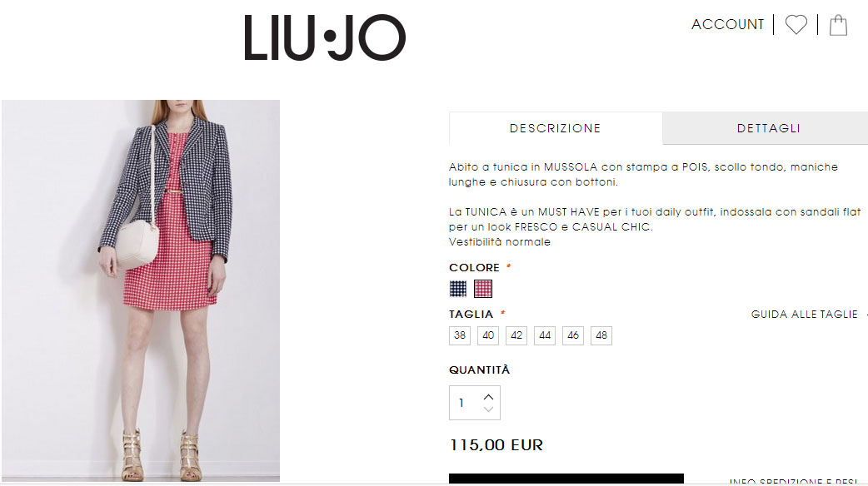Choose size 42
The image size is (868, 486).
[516, 335]
